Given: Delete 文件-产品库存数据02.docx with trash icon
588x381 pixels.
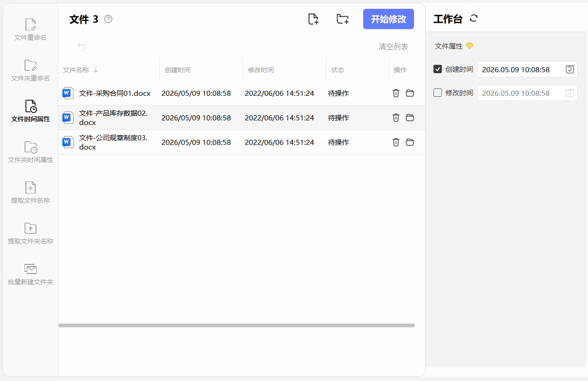Looking at the screenshot, I should click(x=396, y=118).
